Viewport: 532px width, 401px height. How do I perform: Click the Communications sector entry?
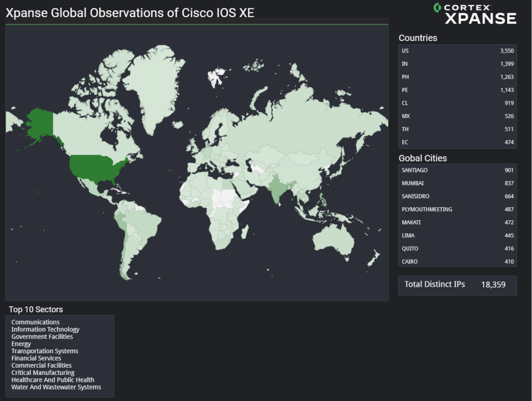pos(35,322)
